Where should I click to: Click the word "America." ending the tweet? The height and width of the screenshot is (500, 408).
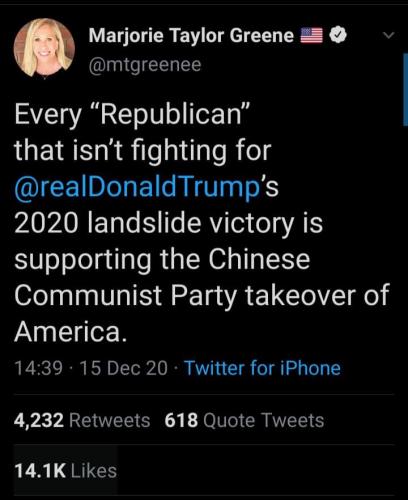coord(71,332)
